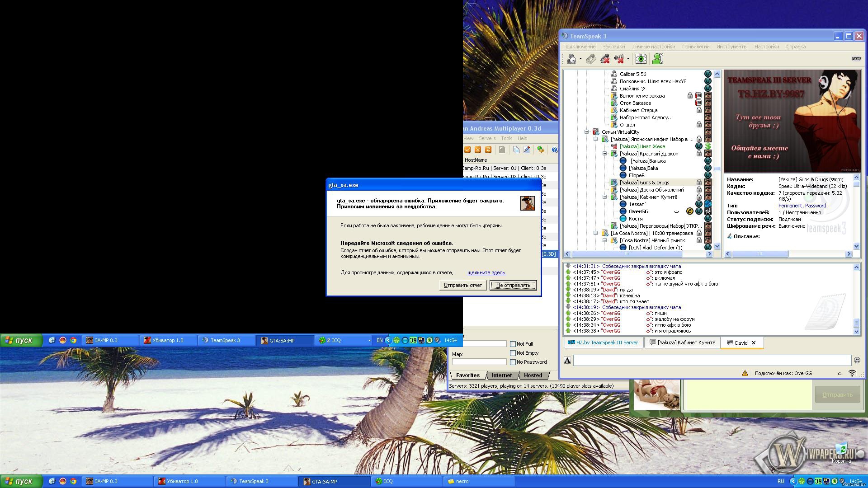
Task: Click the channel tree vertical scrollbar thumb
Action: click(x=717, y=169)
